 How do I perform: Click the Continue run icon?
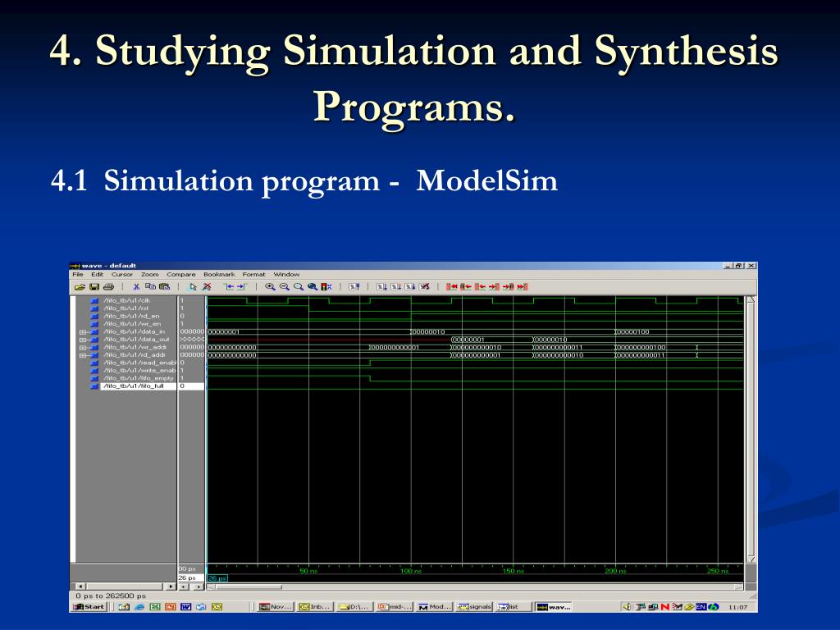pos(396,286)
